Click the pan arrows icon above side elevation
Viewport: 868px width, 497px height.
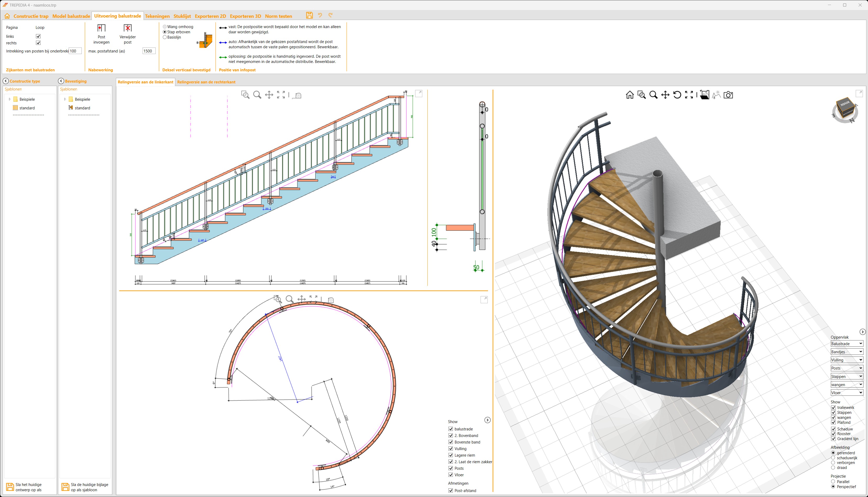[269, 95]
